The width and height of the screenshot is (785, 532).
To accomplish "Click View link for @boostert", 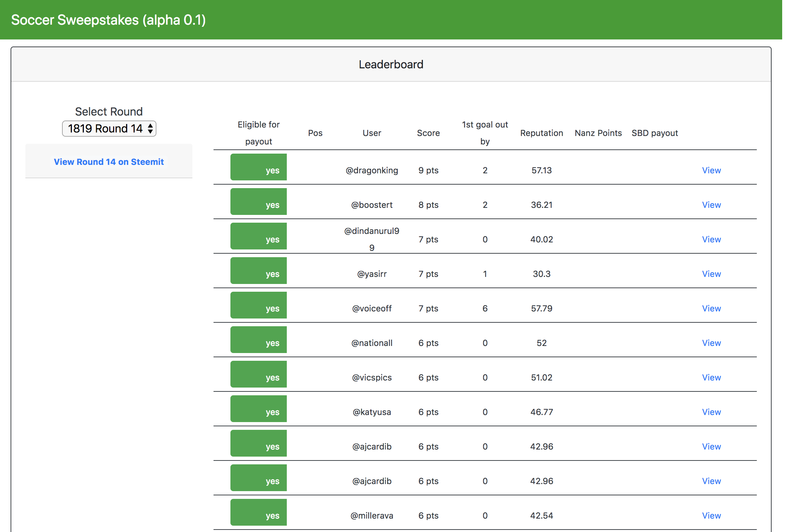I will point(711,205).
